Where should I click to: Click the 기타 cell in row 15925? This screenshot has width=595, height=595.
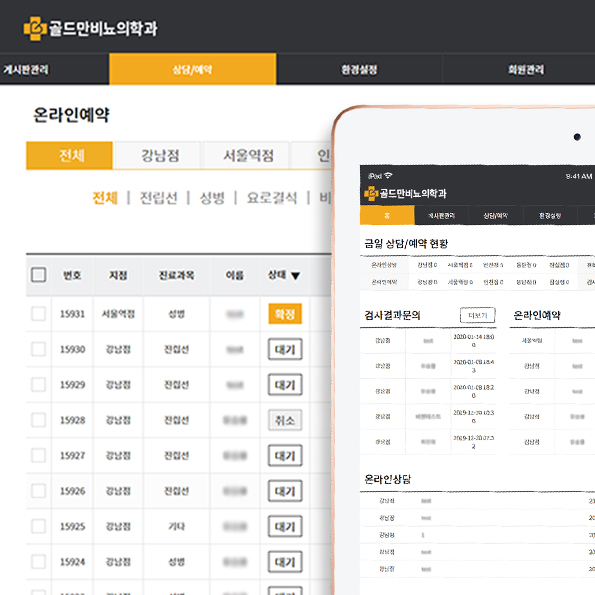pyautogui.click(x=176, y=527)
